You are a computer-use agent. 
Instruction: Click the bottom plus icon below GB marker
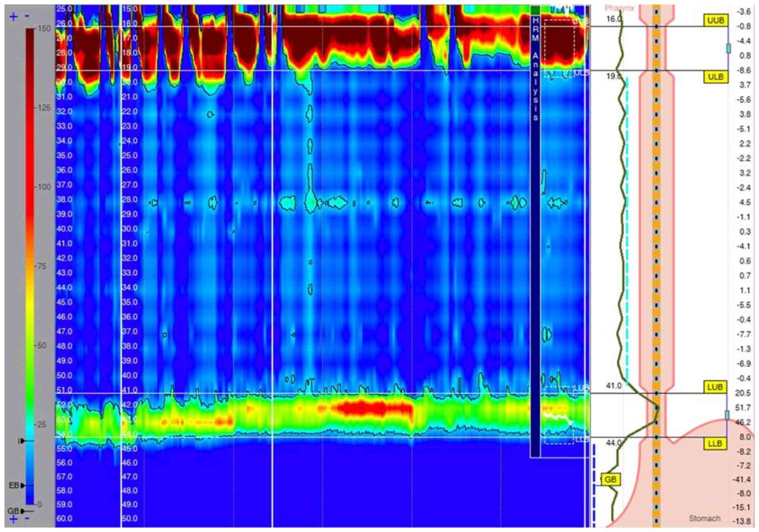pyautogui.click(x=13, y=519)
